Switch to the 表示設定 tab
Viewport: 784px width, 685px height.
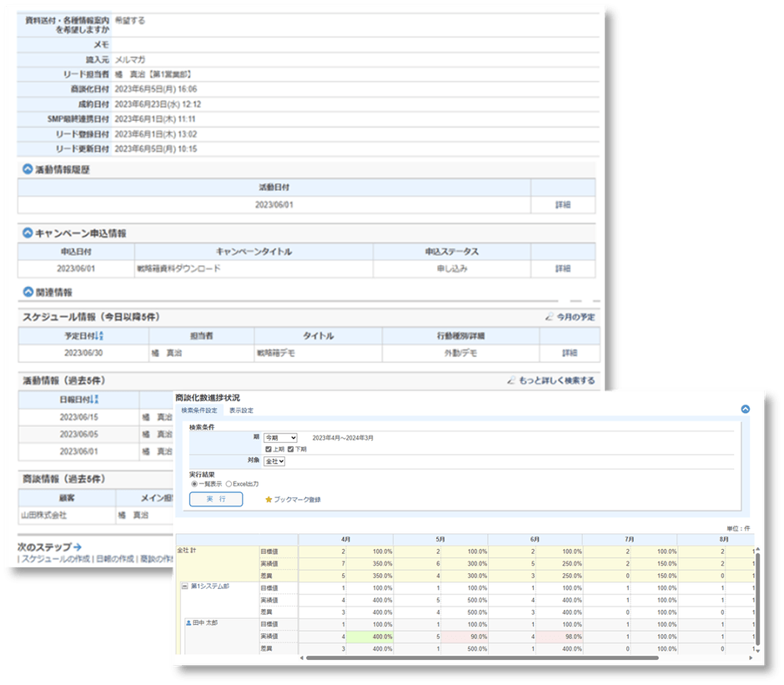(241, 410)
